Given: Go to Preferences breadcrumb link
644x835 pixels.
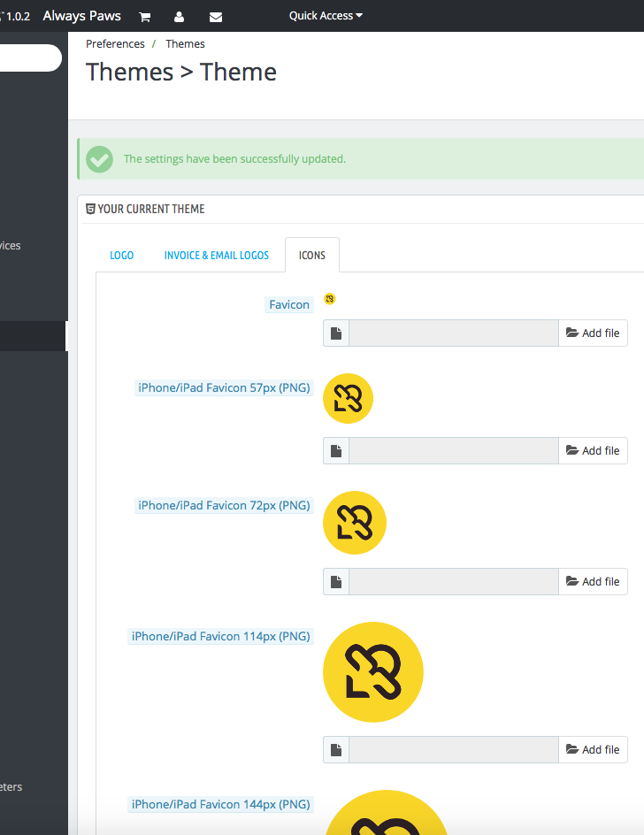Looking at the screenshot, I should click(115, 44).
